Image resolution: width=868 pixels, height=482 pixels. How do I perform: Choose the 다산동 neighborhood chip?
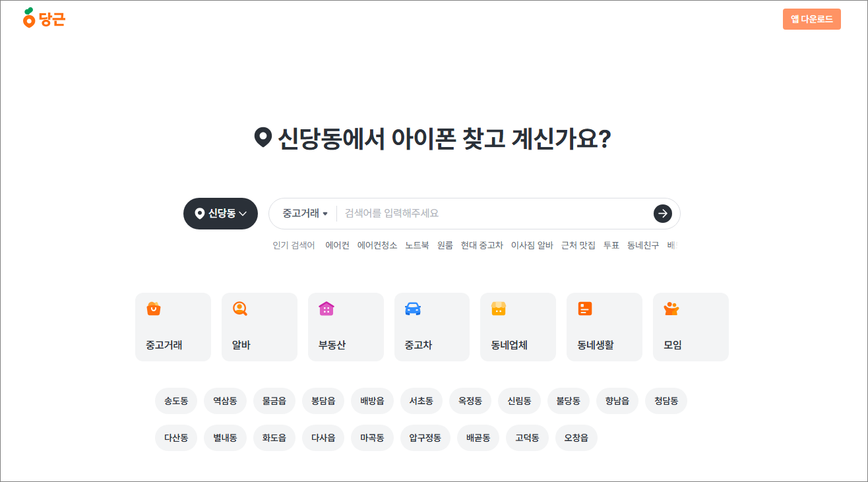click(x=176, y=438)
